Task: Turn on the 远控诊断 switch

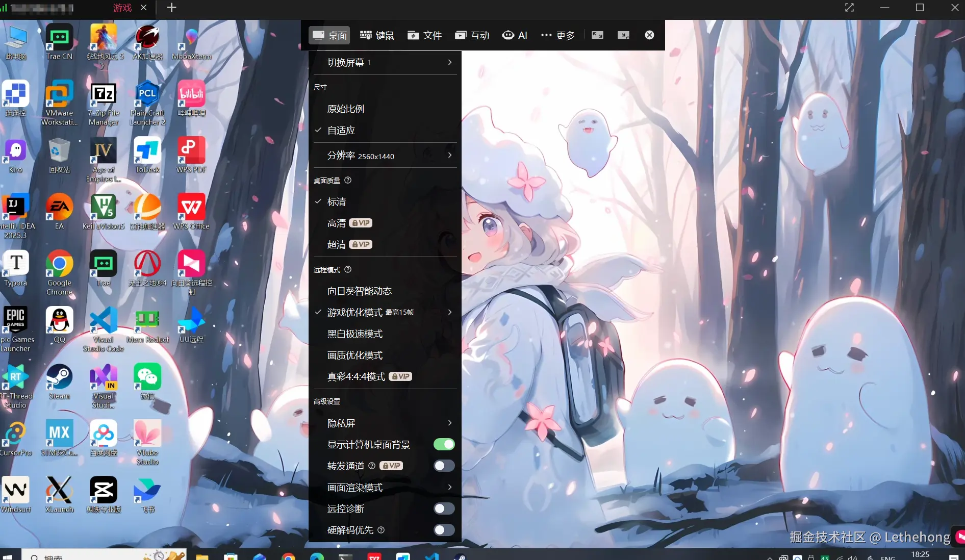Action: (444, 508)
